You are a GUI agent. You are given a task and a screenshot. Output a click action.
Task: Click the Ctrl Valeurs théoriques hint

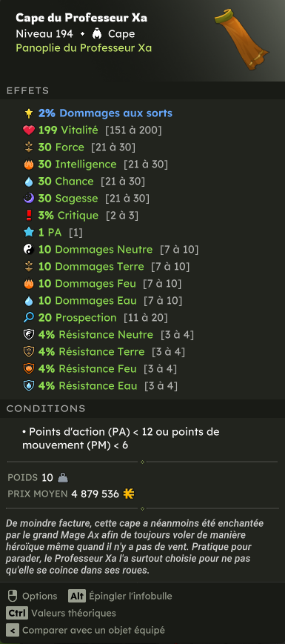[61, 613]
